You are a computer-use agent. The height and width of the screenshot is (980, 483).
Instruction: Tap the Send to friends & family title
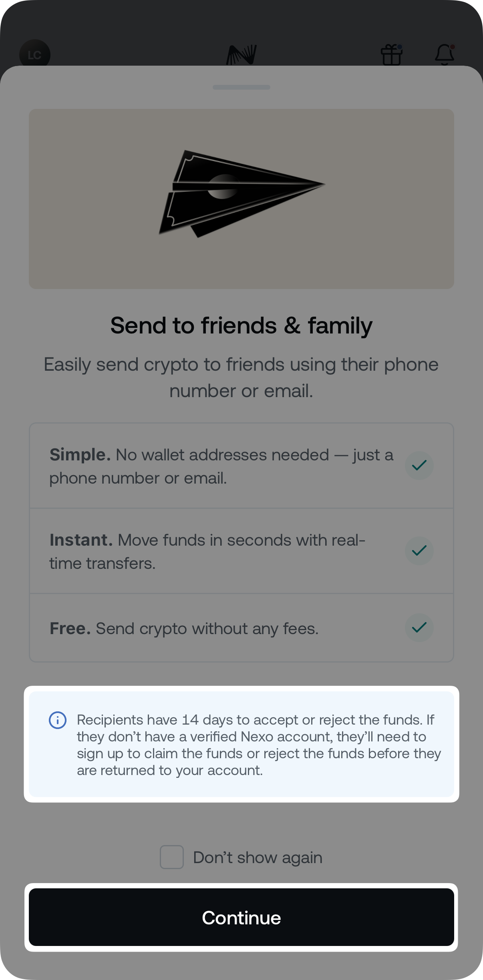[x=241, y=325]
